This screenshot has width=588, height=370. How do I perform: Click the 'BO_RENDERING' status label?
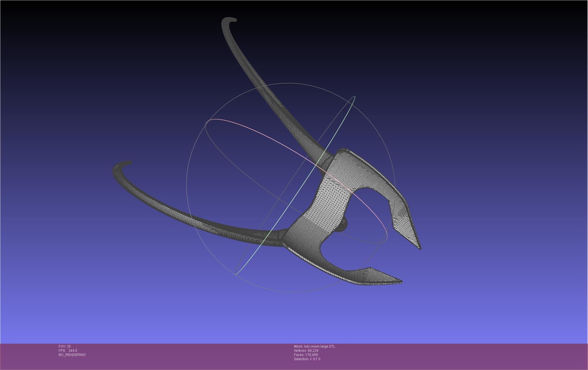pos(72,355)
